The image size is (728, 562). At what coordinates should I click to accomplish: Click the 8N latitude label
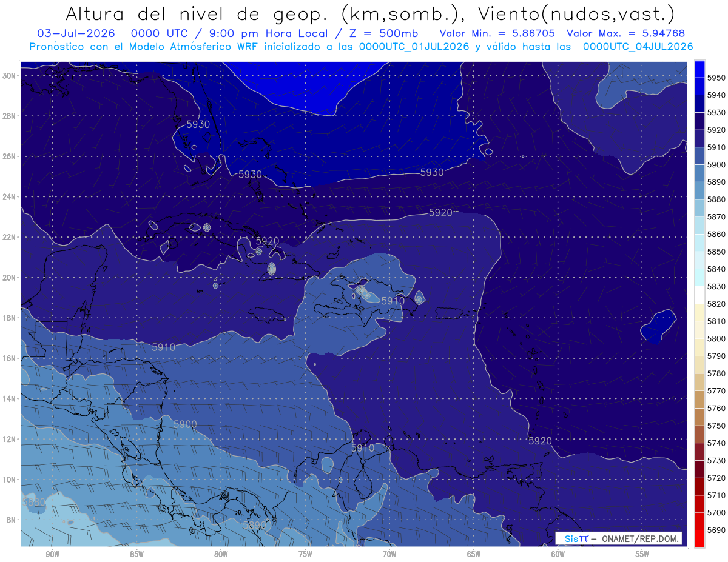coord(10,520)
